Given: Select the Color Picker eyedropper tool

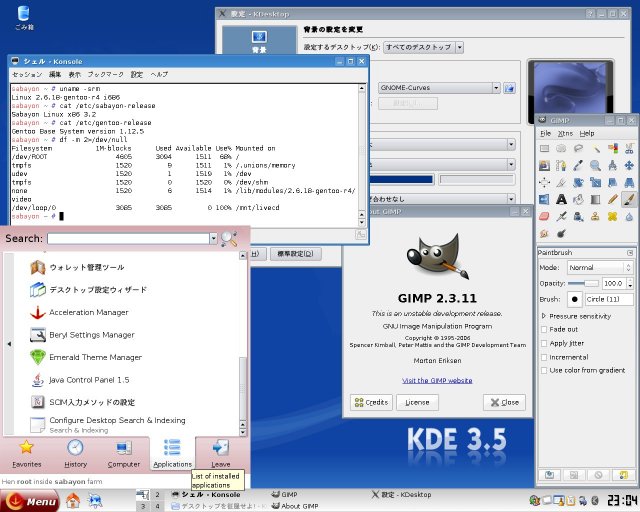Looking at the screenshot, I should click(x=578, y=165).
